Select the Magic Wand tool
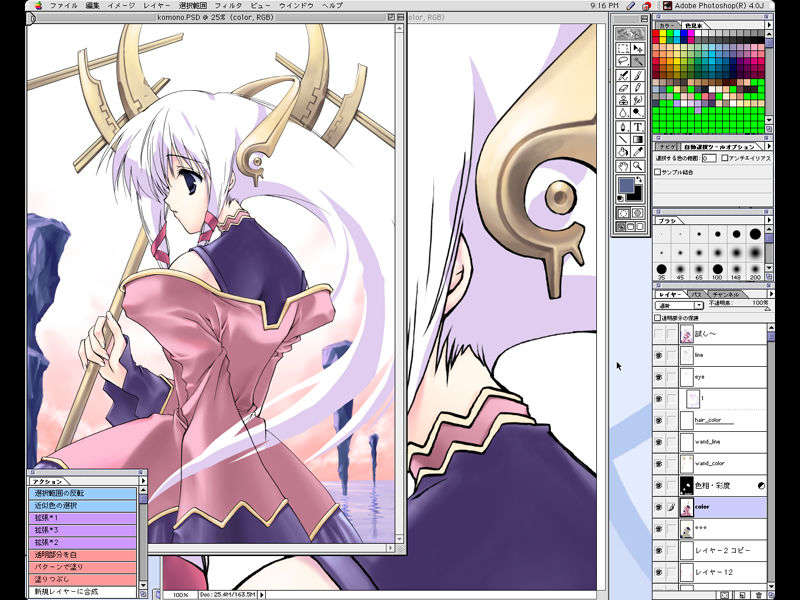Image resolution: width=800 pixels, height=600 pixels. click(638, 61)
